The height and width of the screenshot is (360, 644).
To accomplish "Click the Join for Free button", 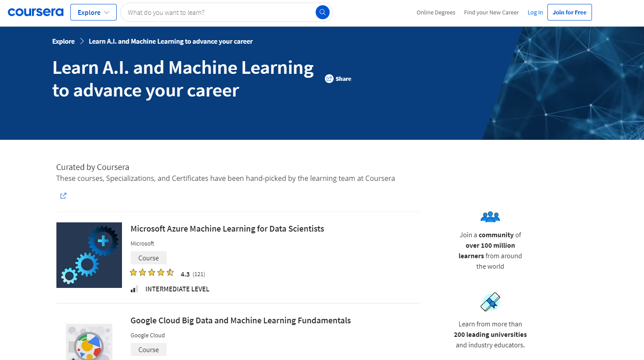I will (569, 12).
